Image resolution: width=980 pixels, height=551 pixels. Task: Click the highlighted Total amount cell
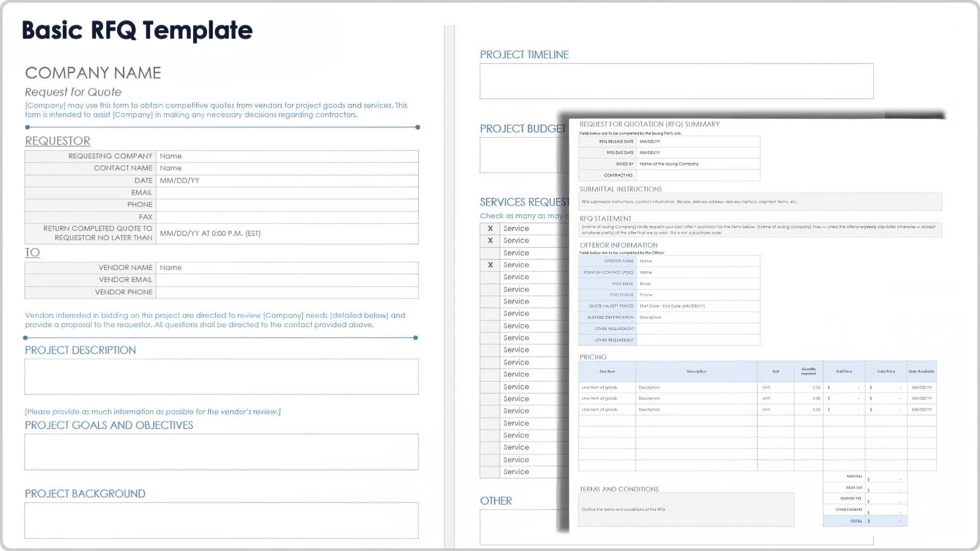(886, 521)
